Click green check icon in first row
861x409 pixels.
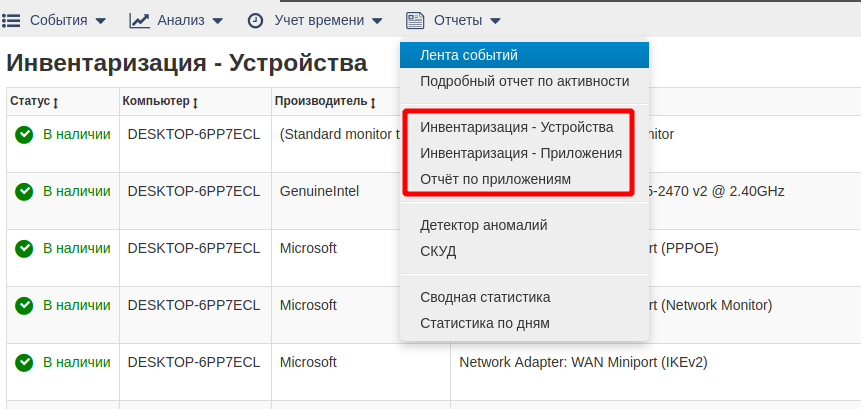[24, 135]
